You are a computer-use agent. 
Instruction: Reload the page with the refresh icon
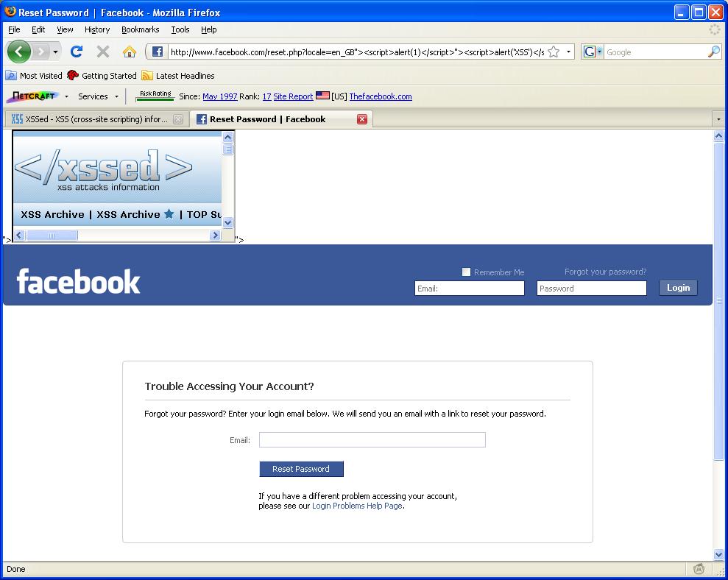point(77,51)
